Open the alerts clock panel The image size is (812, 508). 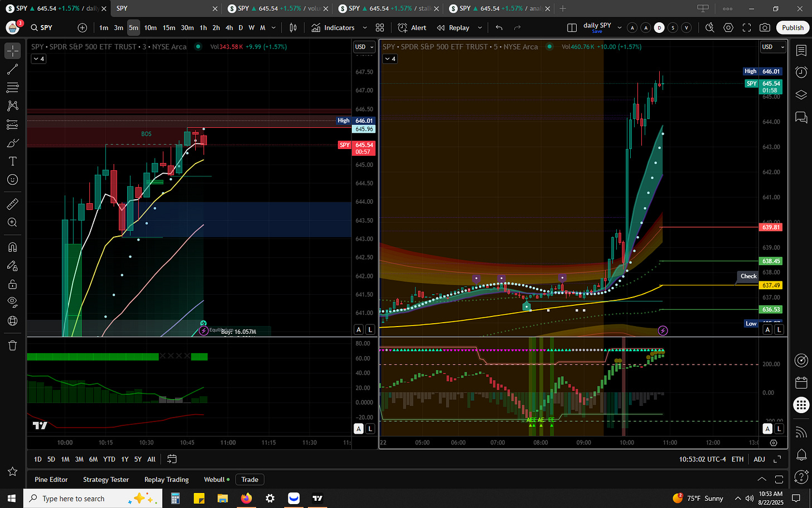[801, 72]
